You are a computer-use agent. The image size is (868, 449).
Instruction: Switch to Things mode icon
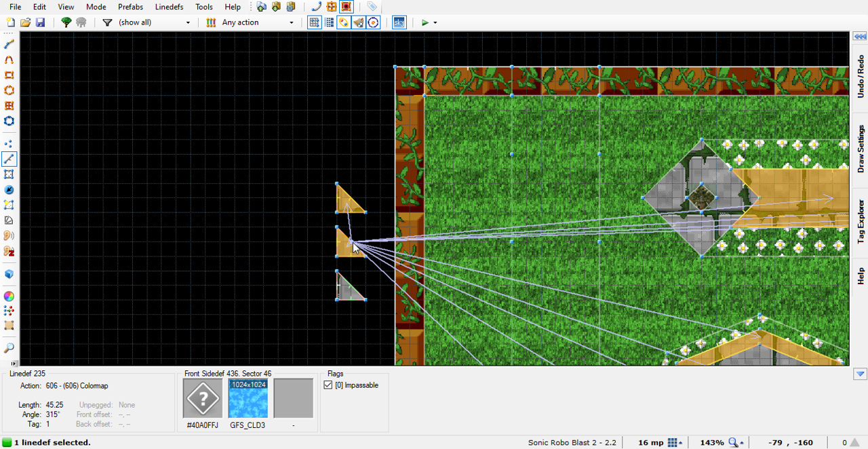(x=9, y=190)
